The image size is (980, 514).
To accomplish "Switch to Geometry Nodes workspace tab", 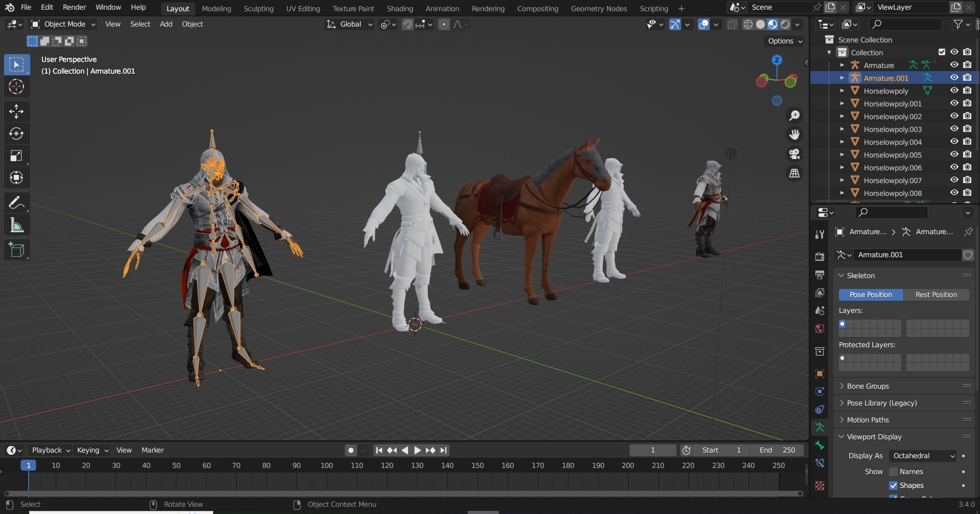I will pos(599,9).
